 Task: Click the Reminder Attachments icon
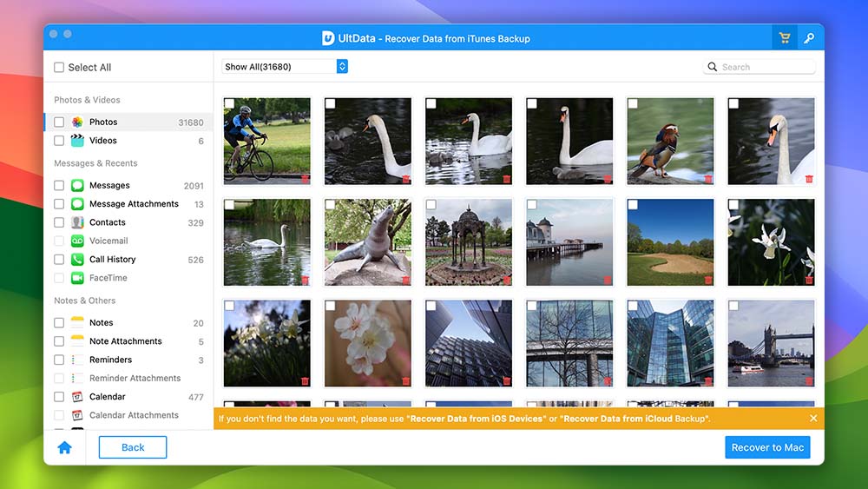[77, 378]
